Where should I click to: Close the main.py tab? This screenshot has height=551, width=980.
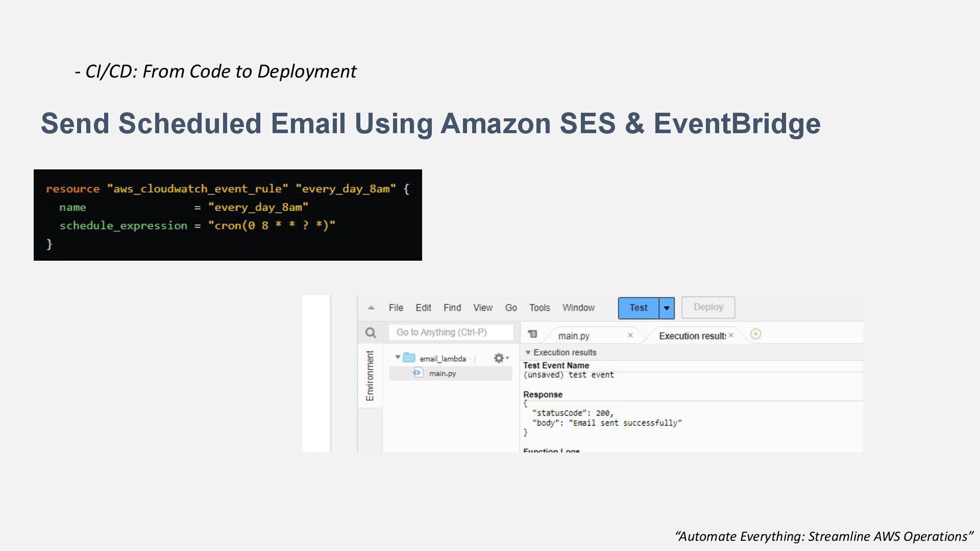[x=630, y=335]
